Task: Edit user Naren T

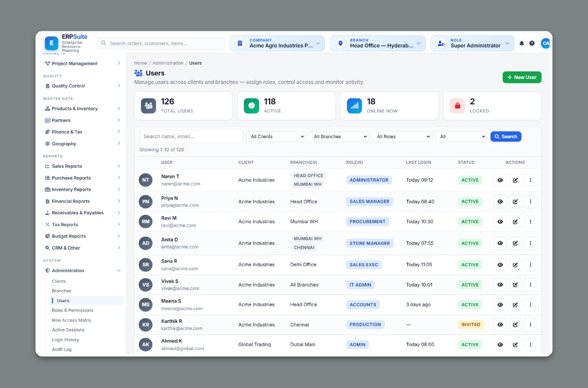Action: click(515, 180)
